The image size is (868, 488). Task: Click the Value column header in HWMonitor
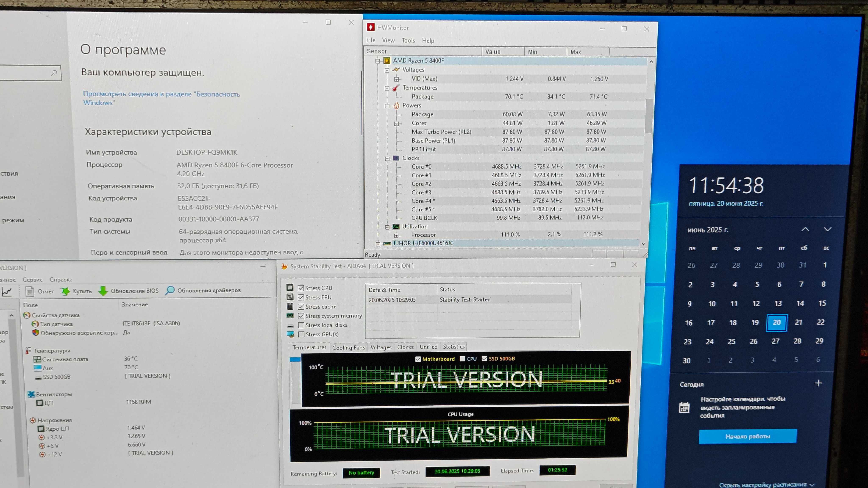point(503,52)
